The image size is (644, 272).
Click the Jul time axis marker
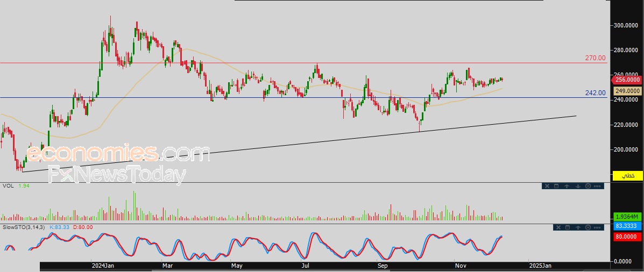305,266
